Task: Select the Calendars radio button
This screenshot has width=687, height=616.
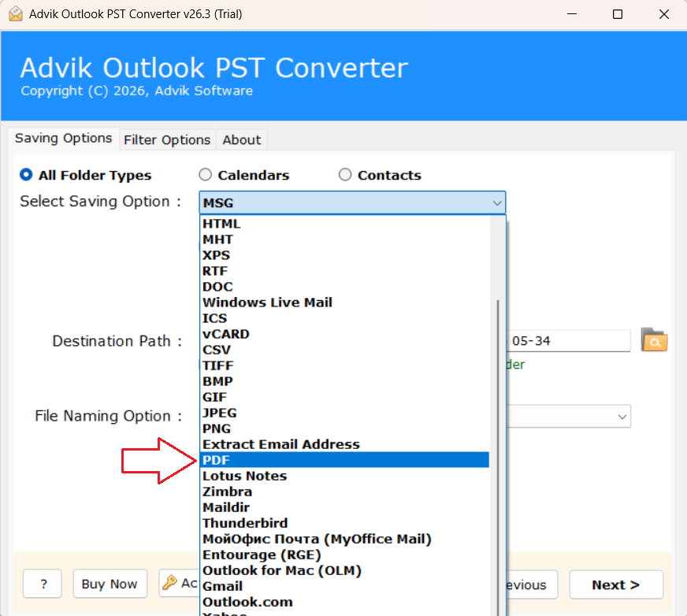Action: [205, 175]
